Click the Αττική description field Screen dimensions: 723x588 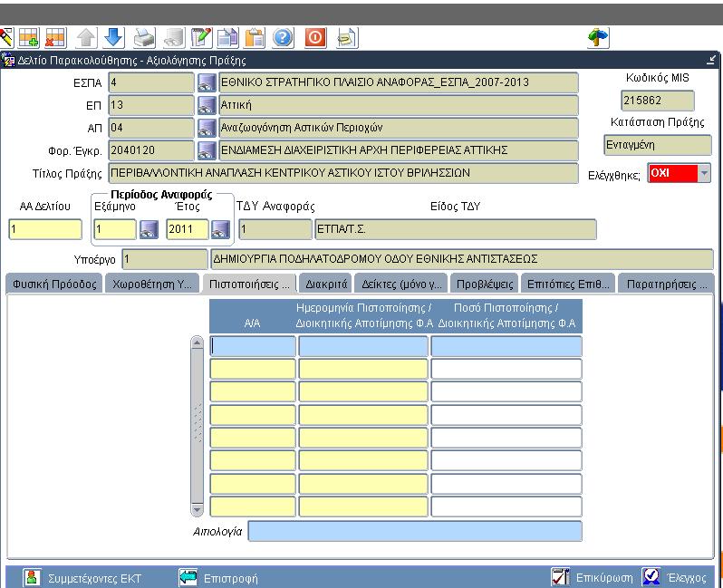[399, 105]
